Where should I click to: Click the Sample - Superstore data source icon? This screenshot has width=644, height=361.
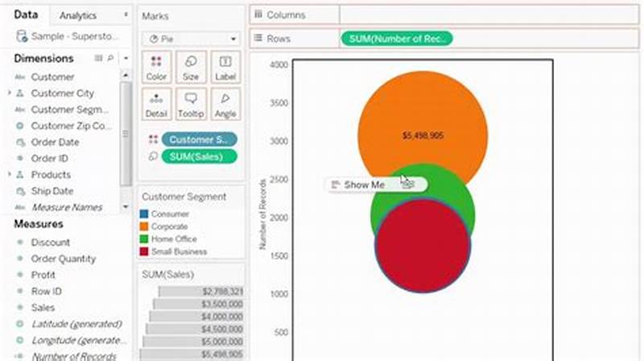[22, 36]
